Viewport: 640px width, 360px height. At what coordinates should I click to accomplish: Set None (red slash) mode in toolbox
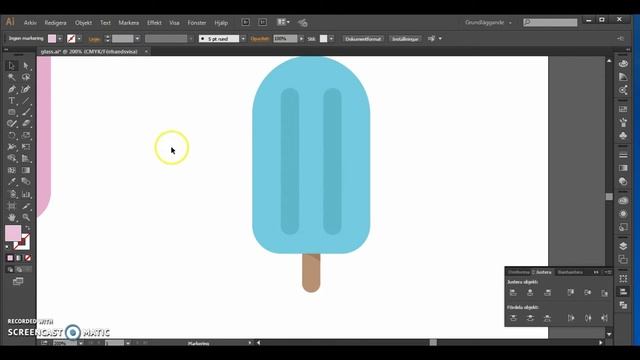(x=28, y=258)
